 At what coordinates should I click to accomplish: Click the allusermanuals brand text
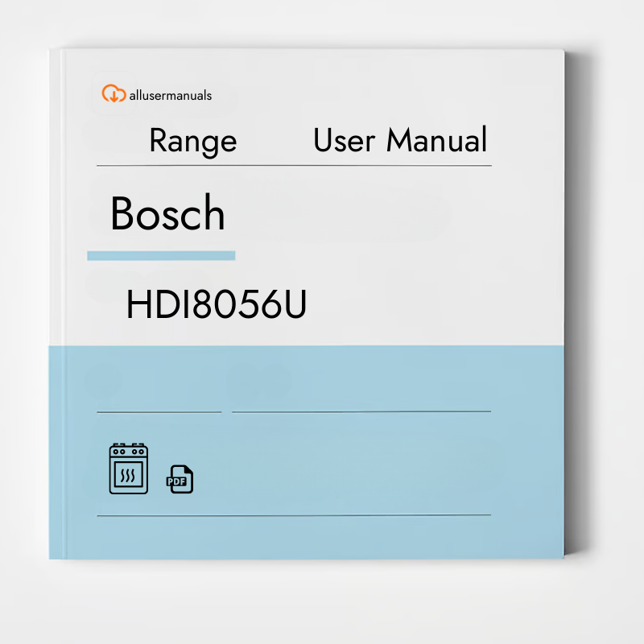pyautogui.click(x=171, y=96)
